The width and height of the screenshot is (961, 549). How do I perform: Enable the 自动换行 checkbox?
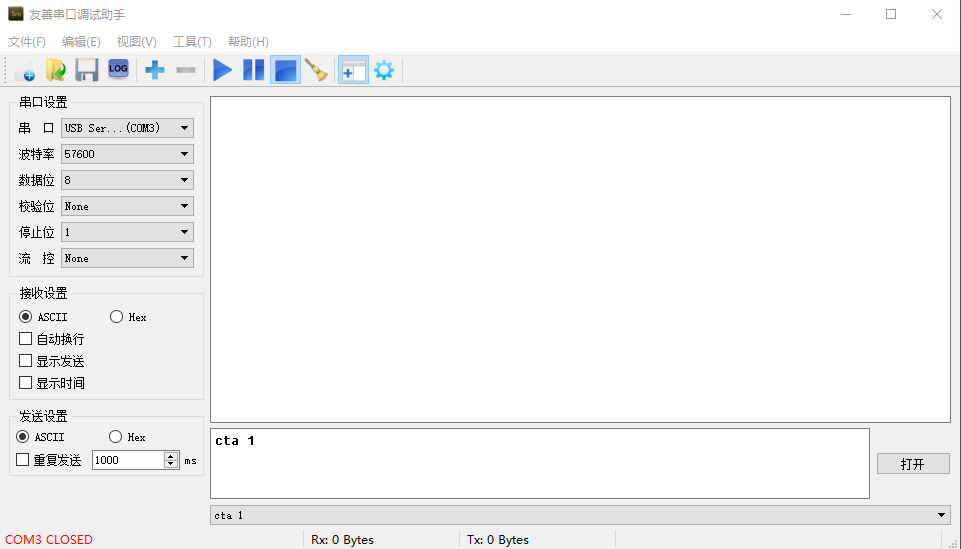tap(26, 339)
